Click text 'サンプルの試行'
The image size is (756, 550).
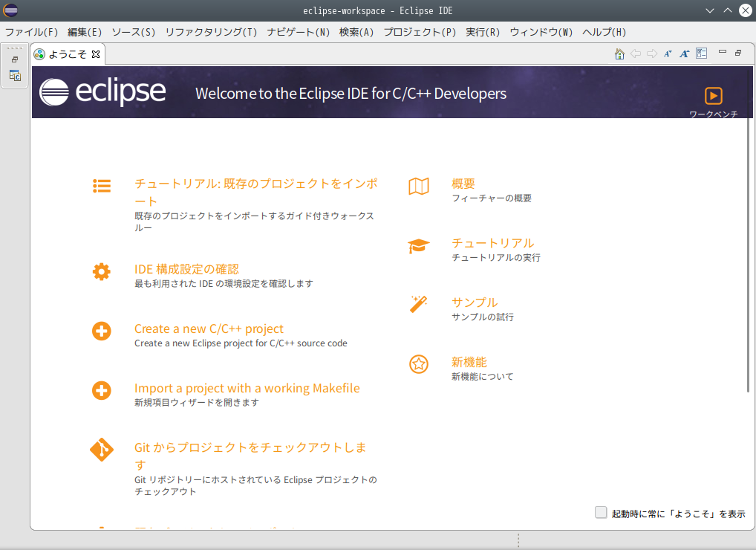coord(483,317)
